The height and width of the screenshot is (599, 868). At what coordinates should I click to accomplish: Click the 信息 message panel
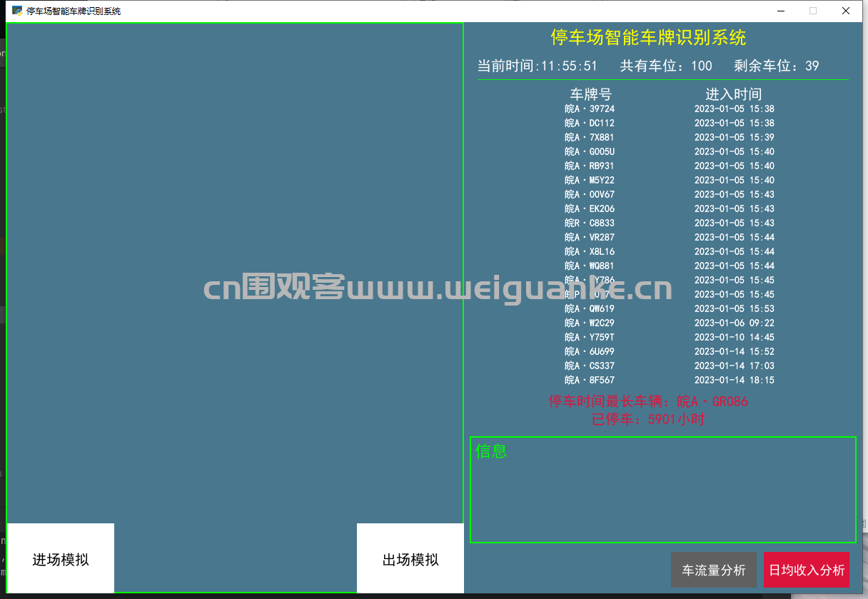tap(663, 490)
